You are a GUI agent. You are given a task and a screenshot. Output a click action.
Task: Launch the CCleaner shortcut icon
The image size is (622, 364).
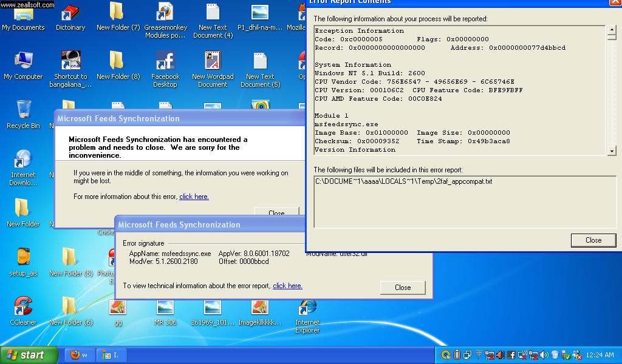(x=24, y=311)
